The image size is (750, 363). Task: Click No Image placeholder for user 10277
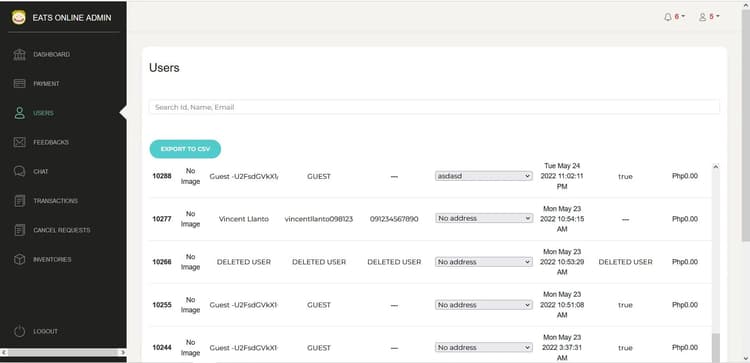pyautogui.click(x=190, y=219)
